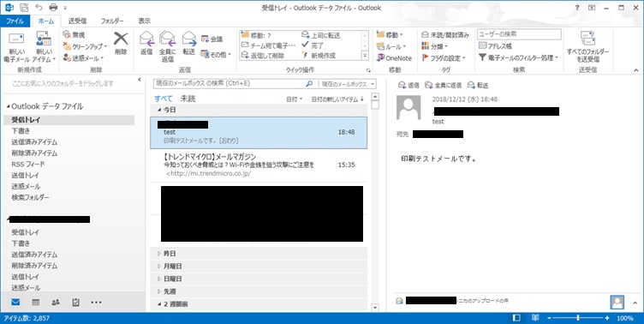Open the Categorize (分類) dropdown
Viewport: 644px width, 324px height.
pos(435,46)
